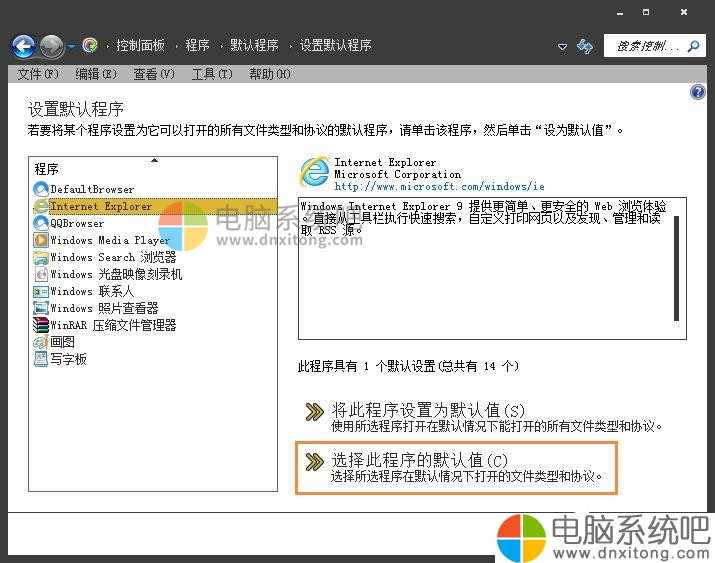Select the Windows Search 浏览器 icon

(41, 257)
